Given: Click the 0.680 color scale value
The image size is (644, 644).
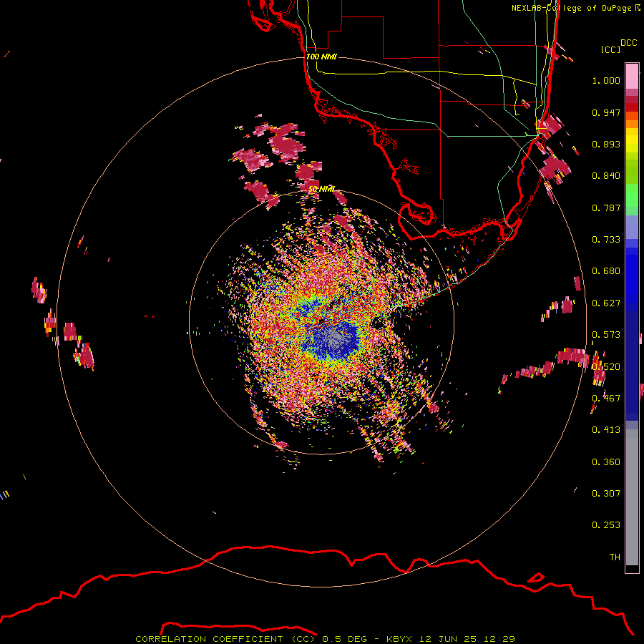Looking at the screenshot, I should 606,271.
